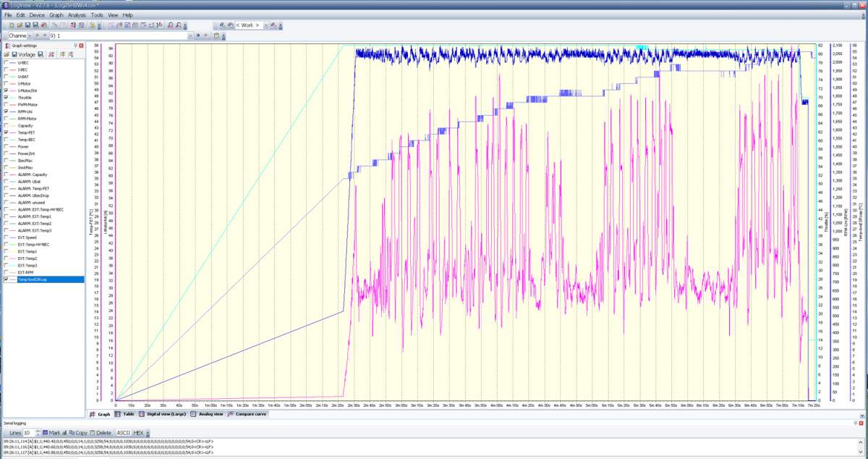Click the zoom-in magnifier toolbar icon
This screenshot has height=459, width=868.
click(x=171, y=25)
